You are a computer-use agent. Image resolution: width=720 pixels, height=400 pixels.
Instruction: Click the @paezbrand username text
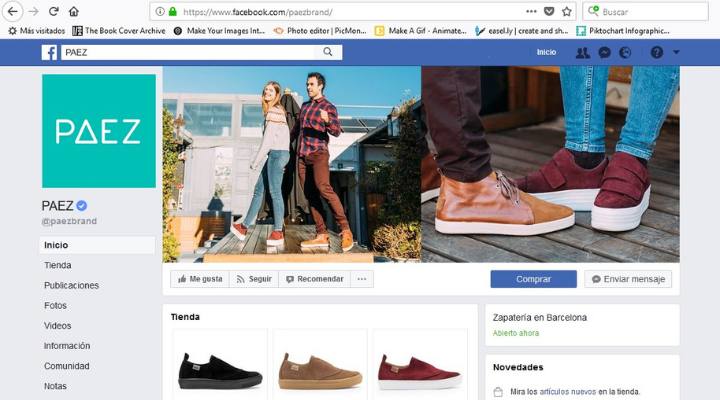[69, 221]
